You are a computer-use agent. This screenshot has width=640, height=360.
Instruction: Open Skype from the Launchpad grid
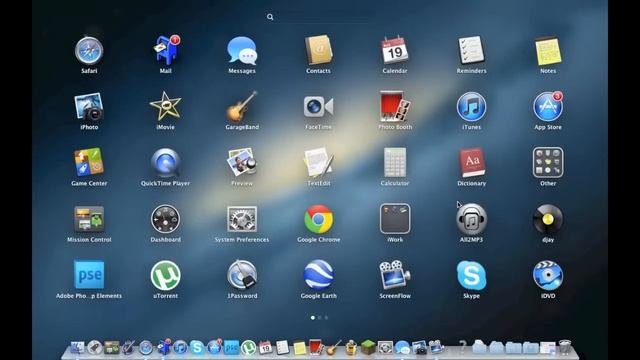[471, 275]
